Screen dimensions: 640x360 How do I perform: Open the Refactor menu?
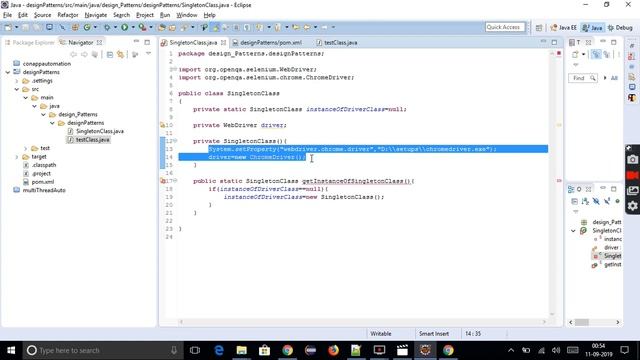point(68,15)
